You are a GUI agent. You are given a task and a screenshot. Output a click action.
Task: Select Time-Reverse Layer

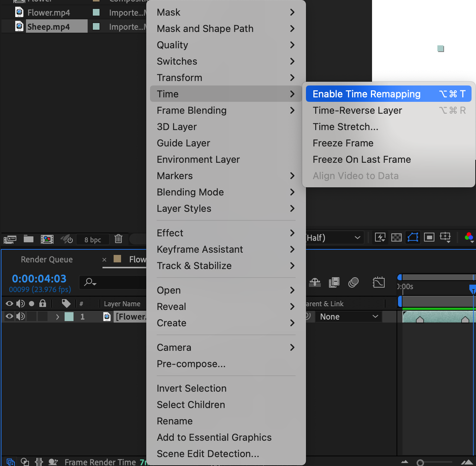pyautogui.click(x=389, y=110)
